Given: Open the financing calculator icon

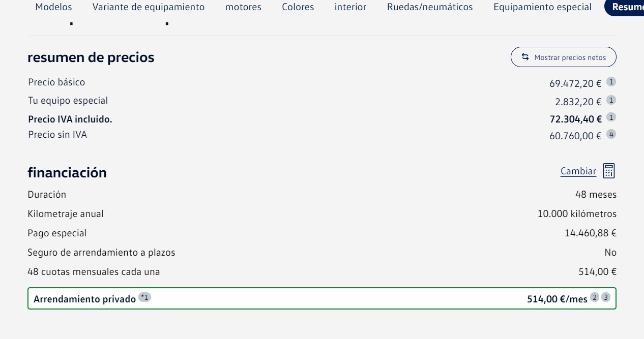Looking at the screenshot, I should click(x=609, y=171).
